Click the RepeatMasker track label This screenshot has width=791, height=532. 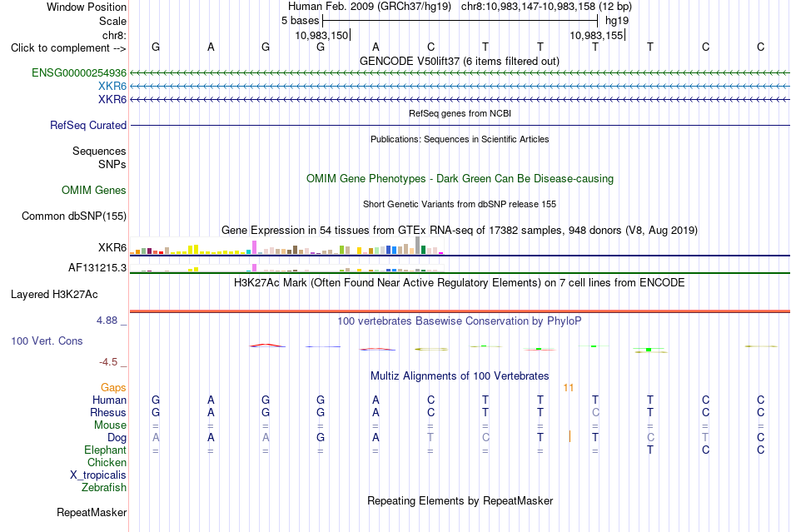(92, 512)
